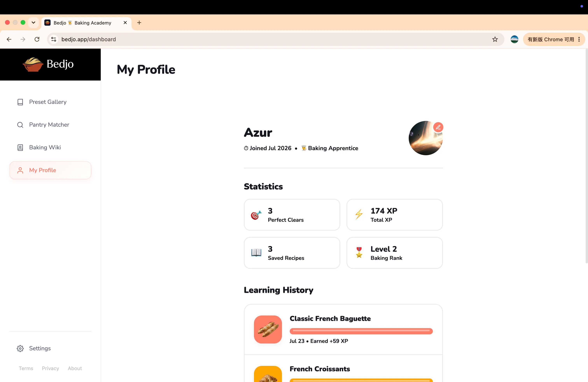Image resolution: width=588 pixels, height=382 pixels.
Task: Open the Privacy footer link
Action: pyautogui.click(x=50, y=368)
